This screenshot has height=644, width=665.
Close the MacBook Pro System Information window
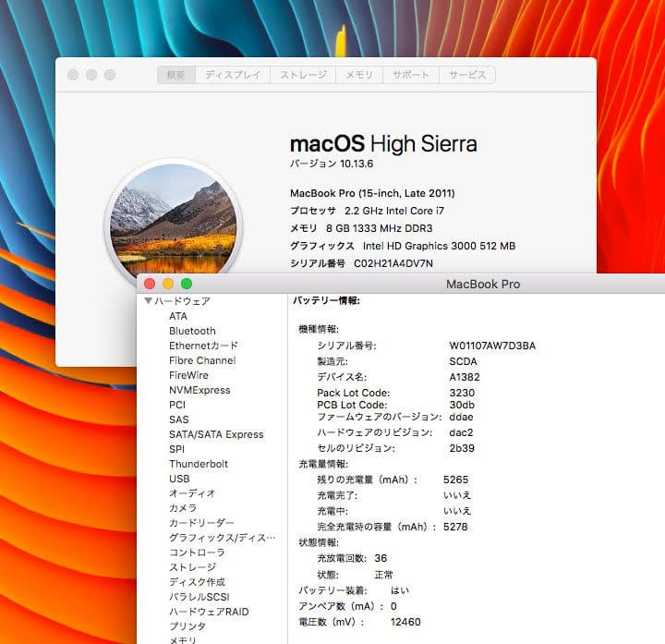(150, 284)
